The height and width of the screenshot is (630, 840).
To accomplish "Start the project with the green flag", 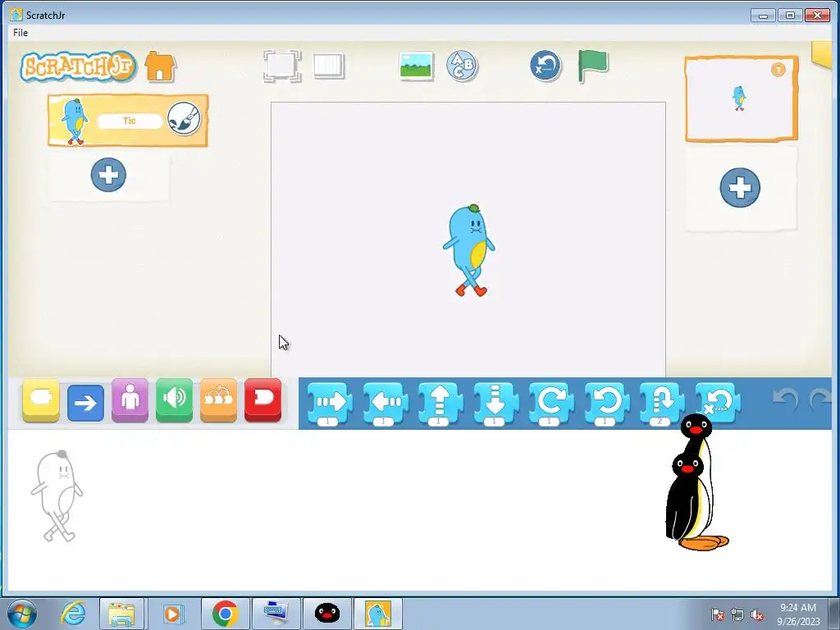I will 593,66.
